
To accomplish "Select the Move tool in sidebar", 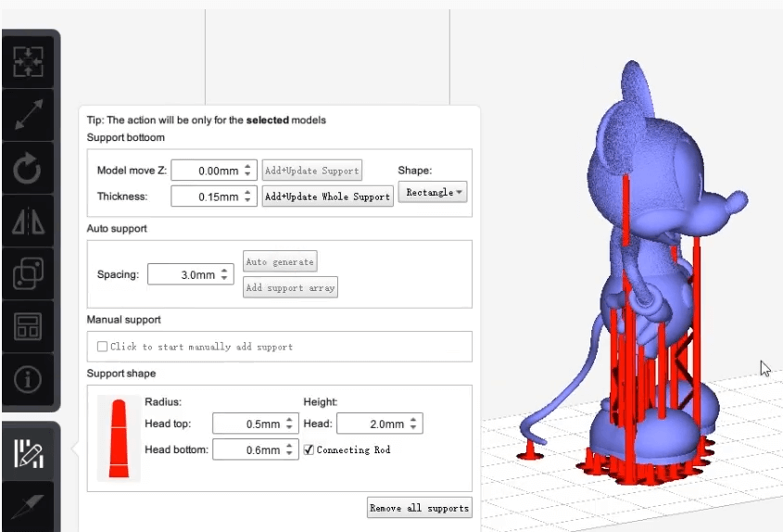I will (x=29, y=61).
